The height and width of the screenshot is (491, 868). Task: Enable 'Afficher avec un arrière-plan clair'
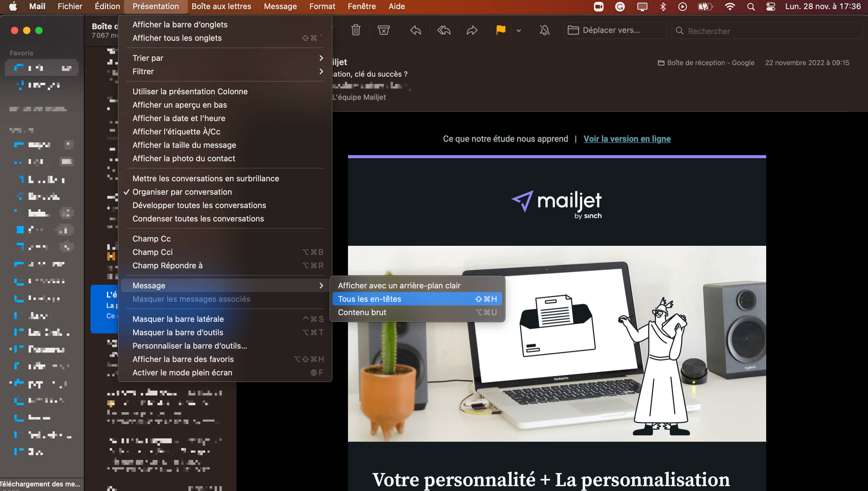399,285
